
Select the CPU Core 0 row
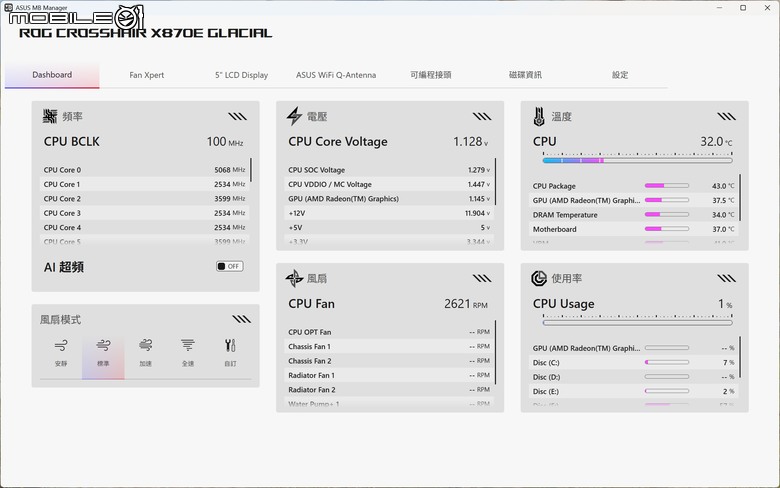pos(144,170)
